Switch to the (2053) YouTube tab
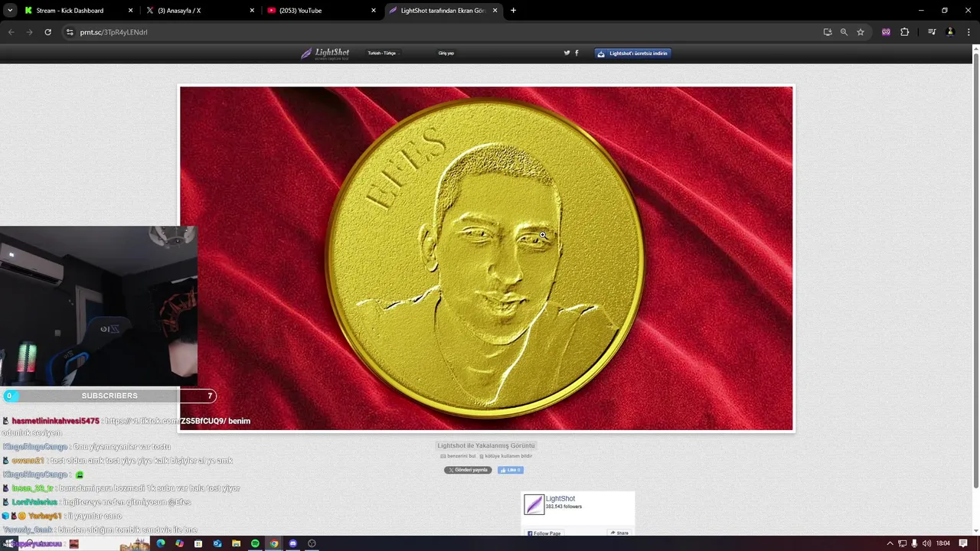The height and width of the screenshot is (551, 980). 320,11
